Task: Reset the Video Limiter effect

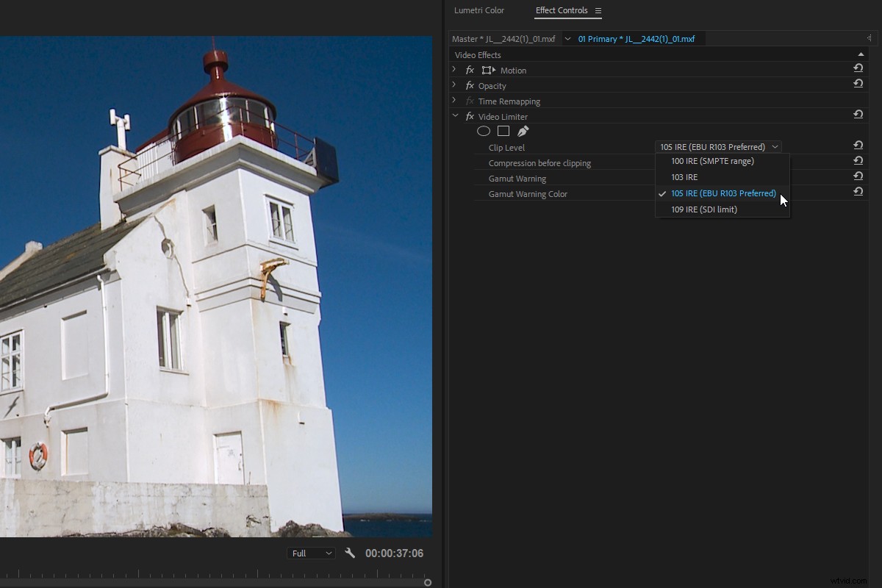Action: coord(858,114)
